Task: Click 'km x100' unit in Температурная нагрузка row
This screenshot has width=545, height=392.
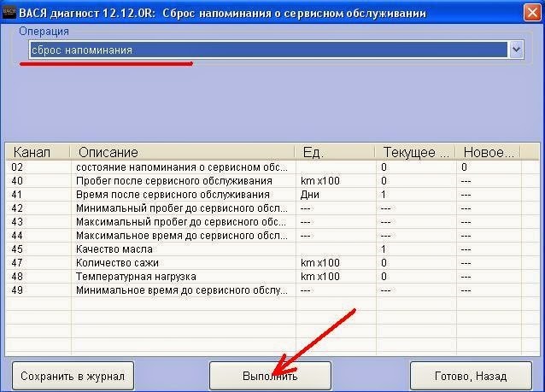Action: (x=320, y=276)
